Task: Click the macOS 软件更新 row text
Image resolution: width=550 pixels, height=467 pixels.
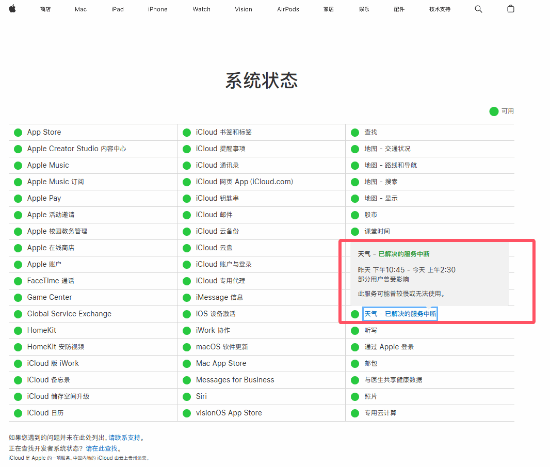Action: coord(222,347)
